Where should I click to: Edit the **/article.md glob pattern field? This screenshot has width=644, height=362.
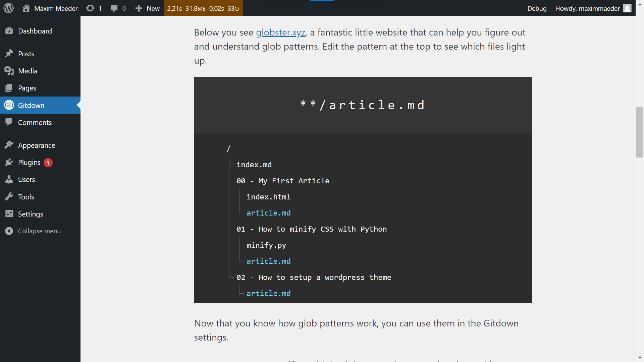coord(363,105)
